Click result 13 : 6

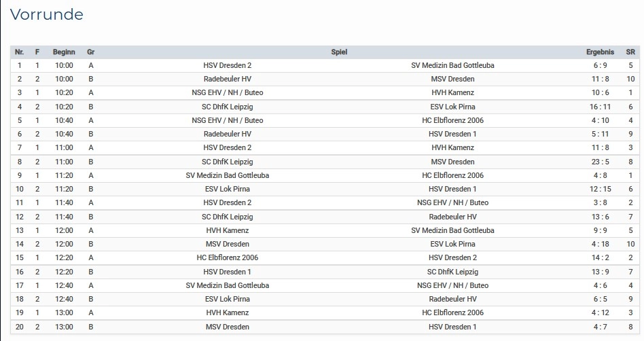coord(600,217)
